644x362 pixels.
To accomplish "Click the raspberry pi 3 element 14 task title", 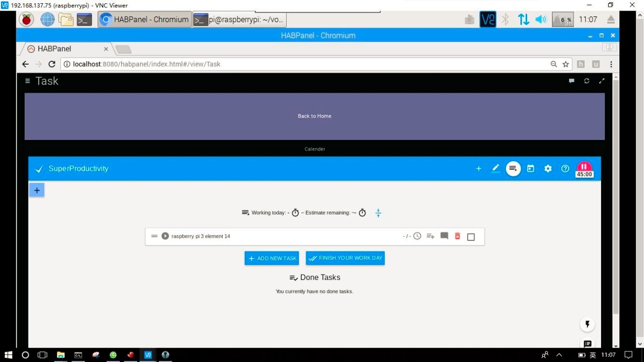I will (201, 237).
